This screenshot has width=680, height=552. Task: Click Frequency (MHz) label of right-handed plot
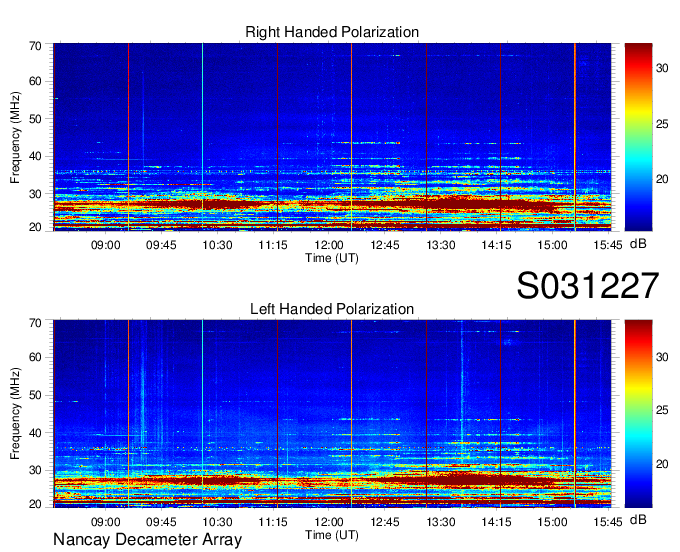click(x=15, y=137)
